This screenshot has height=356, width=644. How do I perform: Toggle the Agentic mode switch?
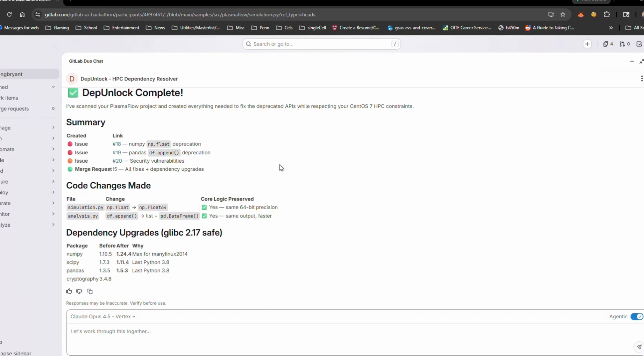click(637, 317)
